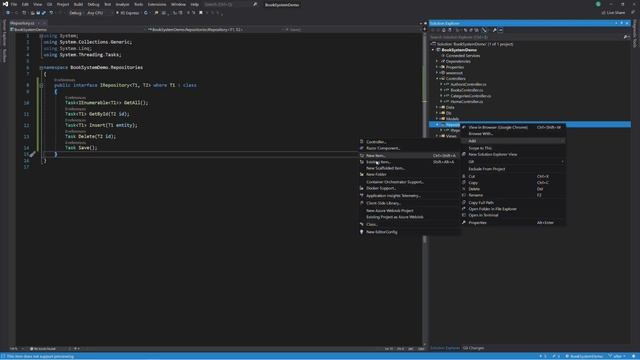640x360 pixels.
Task: Click the Solution Explorer properties wrench icon
Action: pos(495,30)
